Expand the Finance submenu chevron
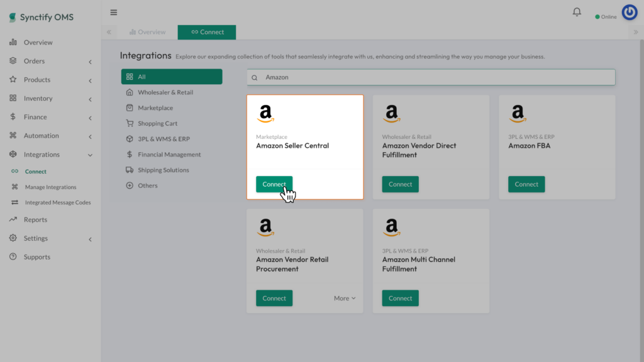The width and height of the screenshot is (644, 362). click(90, 118)
